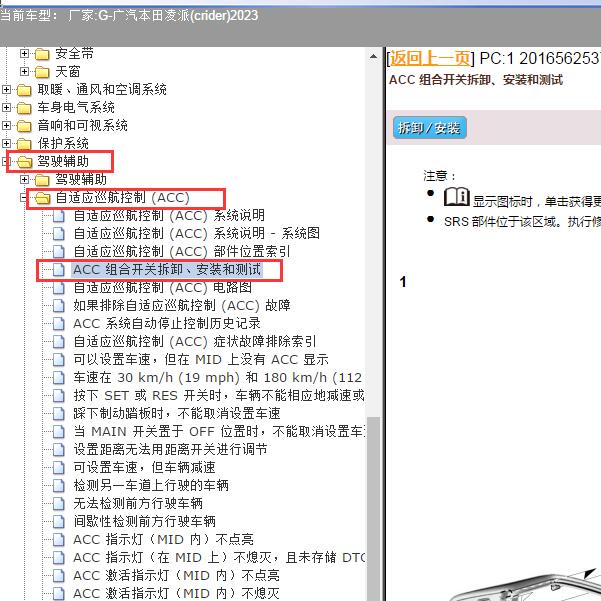Expand the 车身电气系统 node
Image resolution: width=601 pixels, height=601 pixels.
pyautogui.click(x=6, y=107)
